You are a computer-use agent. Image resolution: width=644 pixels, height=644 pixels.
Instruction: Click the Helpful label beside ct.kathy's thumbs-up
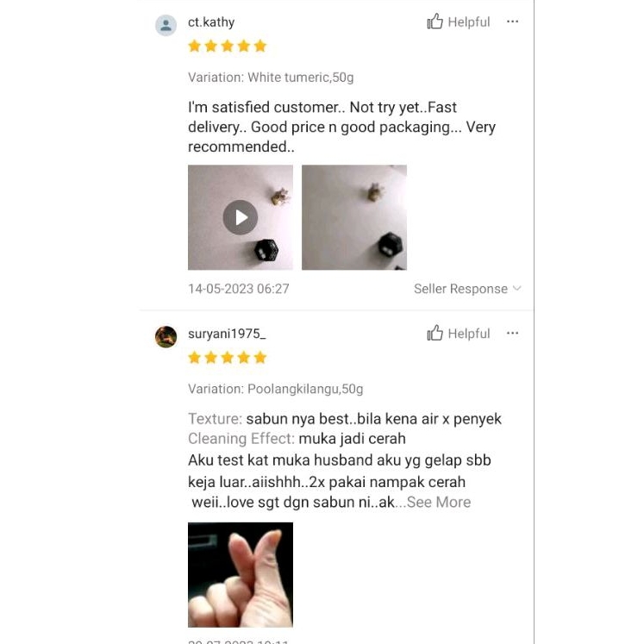(x=469, y=22)
